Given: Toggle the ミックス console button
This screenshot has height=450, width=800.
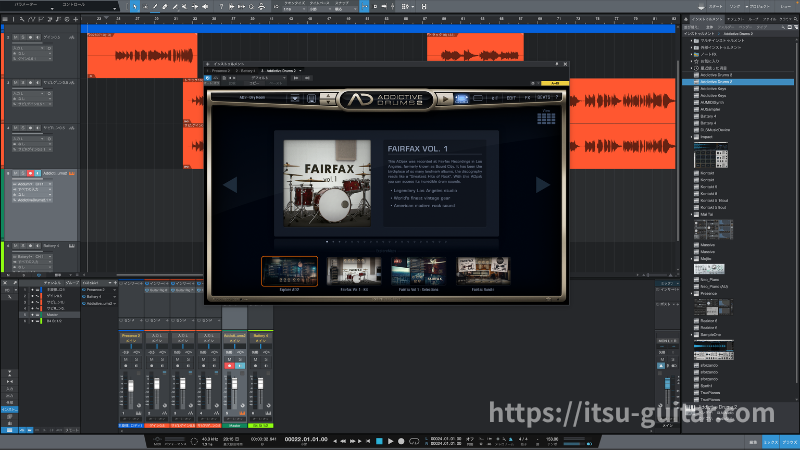Looking at the screenshot, I should 771,442.
